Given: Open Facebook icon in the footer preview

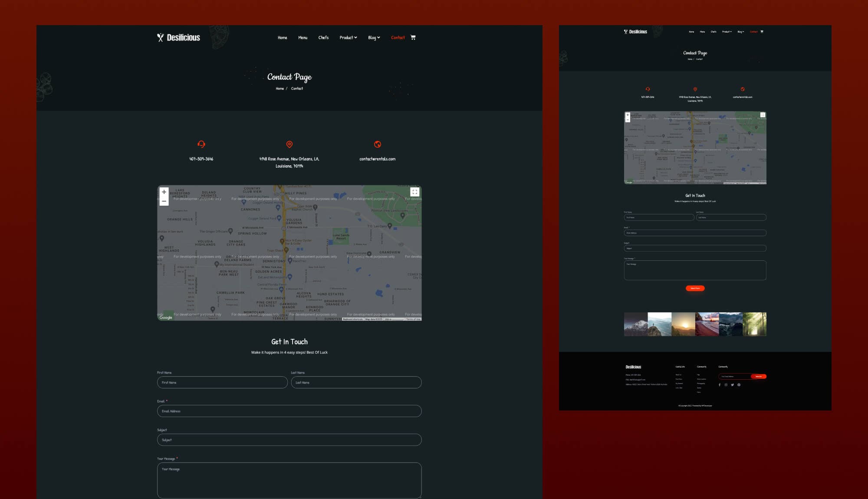Looking at the screenshot, I should point(720,385).
